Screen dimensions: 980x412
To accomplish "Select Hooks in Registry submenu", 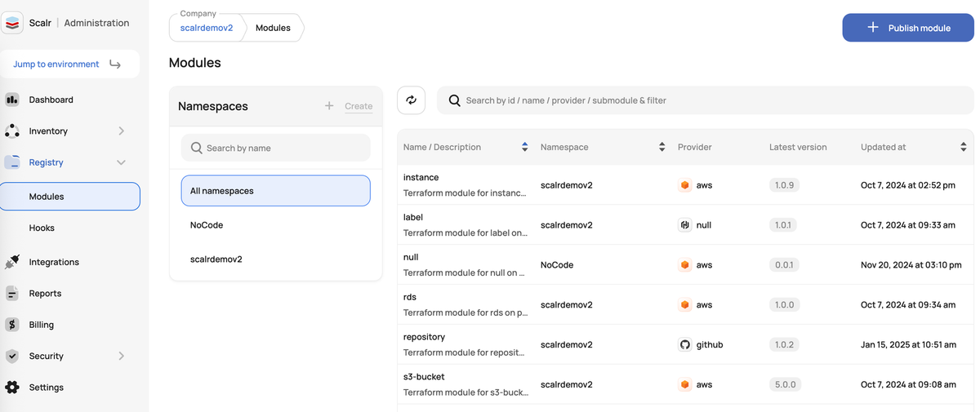I will point(42,228).
